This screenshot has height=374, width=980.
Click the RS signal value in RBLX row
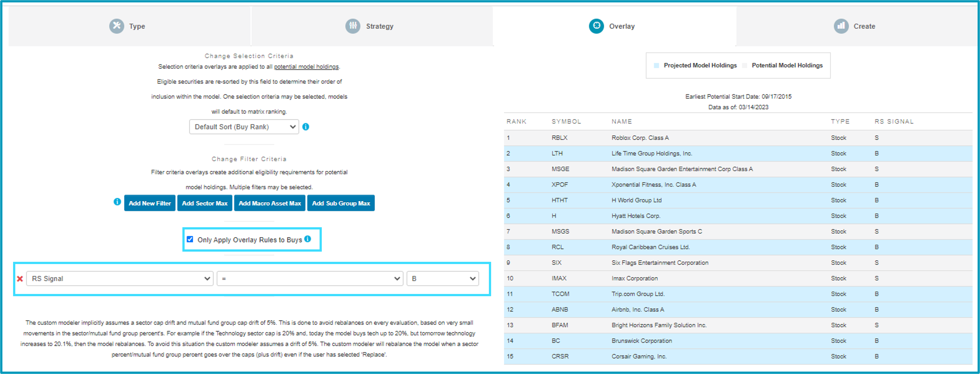[x=877, y=138]
